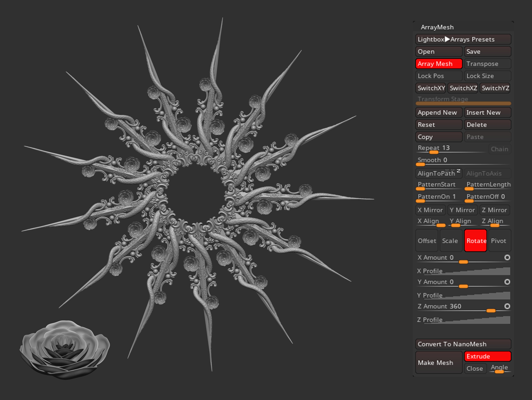Toggle AlignToAxis
532x400 pixels.
tap(487, 173)
